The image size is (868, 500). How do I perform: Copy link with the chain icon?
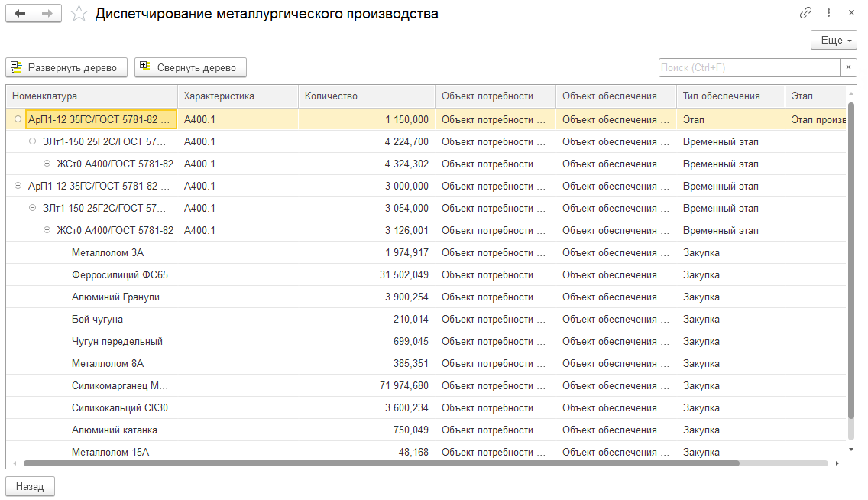click(805, 13)
